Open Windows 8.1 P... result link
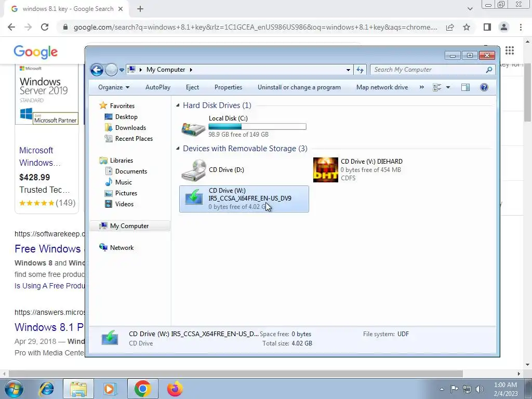Screen dimensions: 532x399 coord(49,327)
